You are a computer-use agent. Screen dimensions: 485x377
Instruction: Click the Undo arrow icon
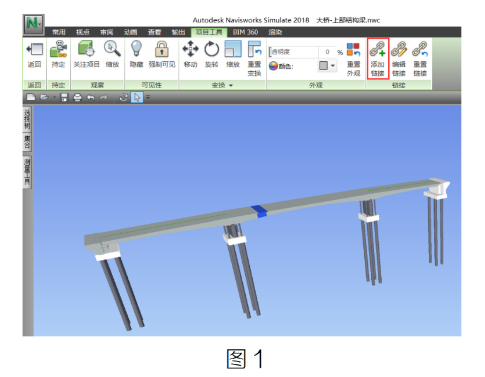[x=91, y=97]
